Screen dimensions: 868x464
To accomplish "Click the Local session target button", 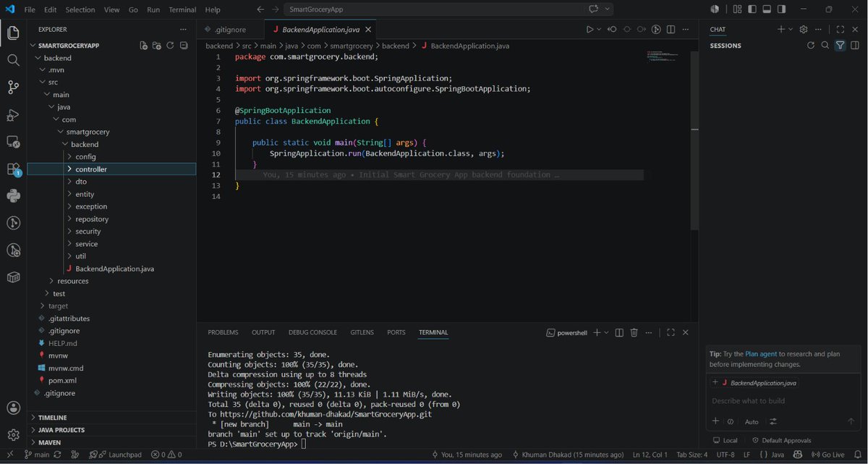I will click(x=725, y=440).
